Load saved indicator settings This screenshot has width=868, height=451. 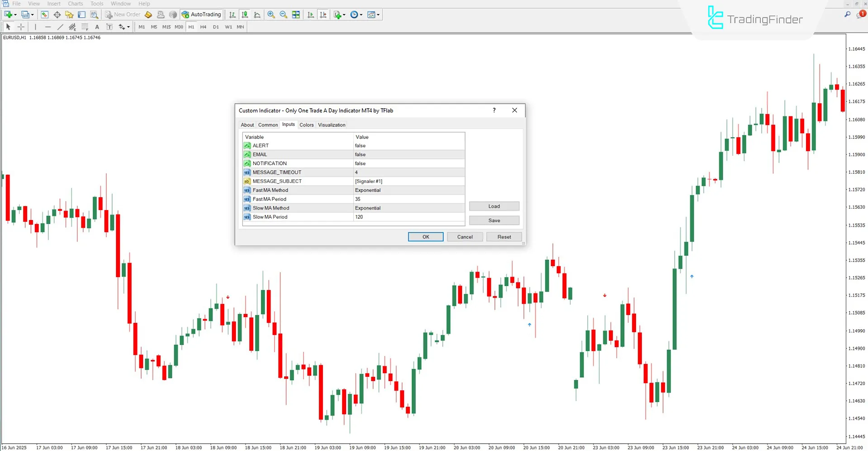(x=494, y=206)
